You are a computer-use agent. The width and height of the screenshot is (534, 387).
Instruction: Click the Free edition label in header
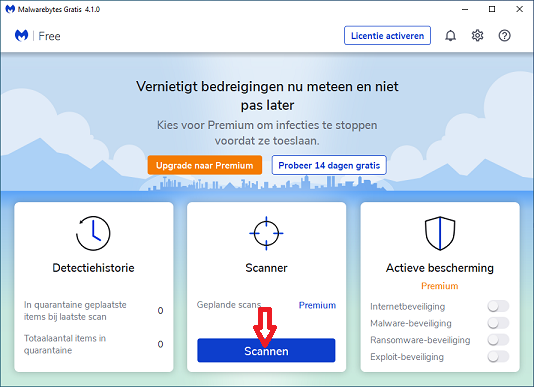tap(49, 36)
